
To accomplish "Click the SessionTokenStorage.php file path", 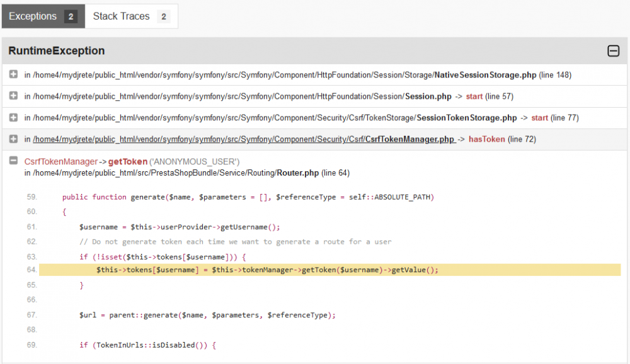I will pos(275,118).
